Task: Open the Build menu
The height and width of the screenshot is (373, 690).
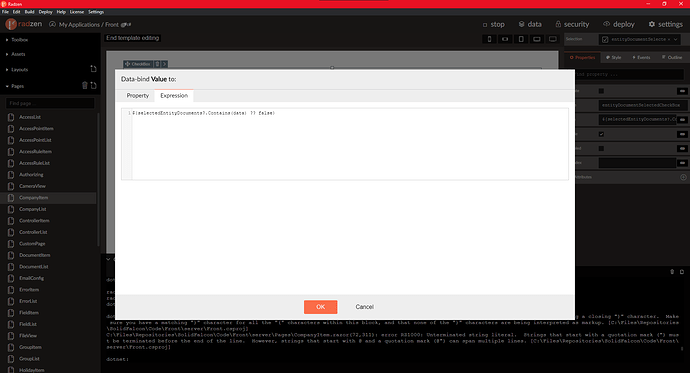Action: (x=29, y=12)
